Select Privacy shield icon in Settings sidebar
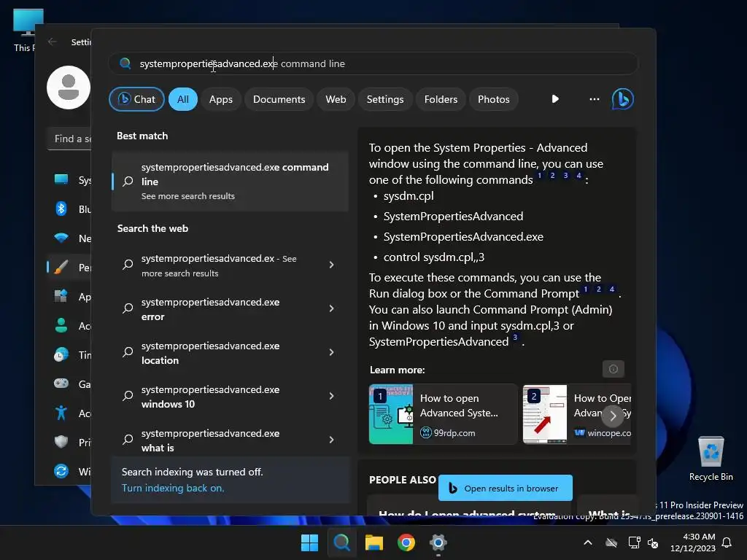Image resolution: width=747 pixels, height=560 pixels. pyautogui.click(x=61, y=442)
